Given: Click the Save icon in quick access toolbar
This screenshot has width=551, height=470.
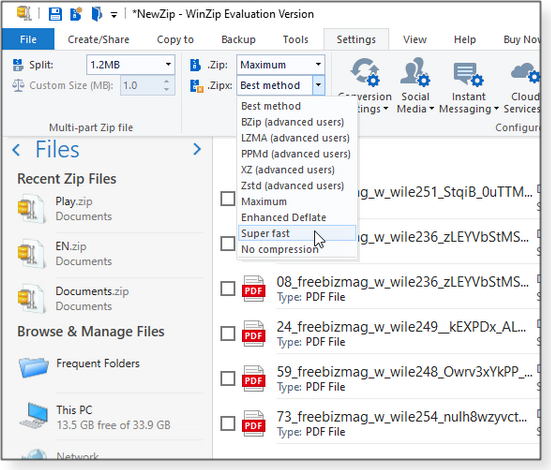Looking at the screenshot, I should click(x=55, y=14).
